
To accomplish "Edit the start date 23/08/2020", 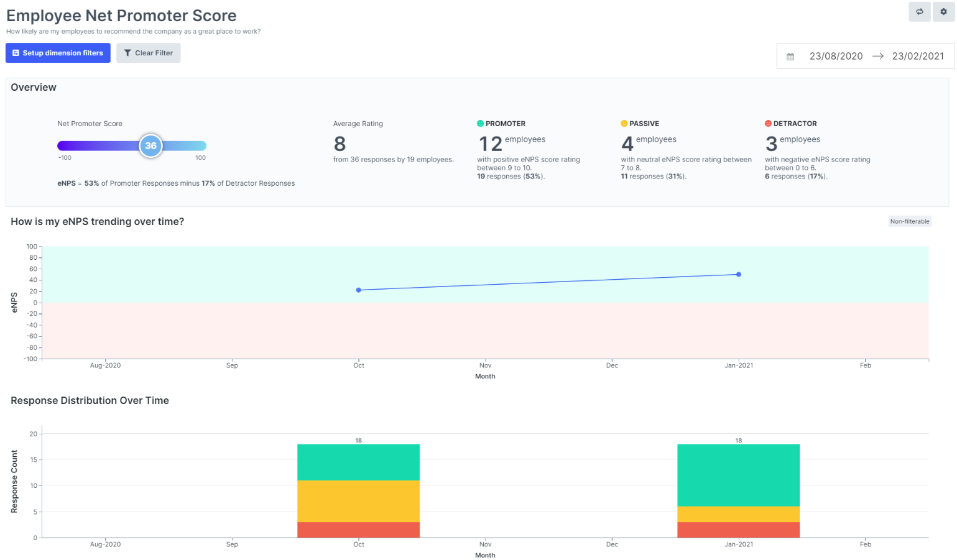I will 835,57.
